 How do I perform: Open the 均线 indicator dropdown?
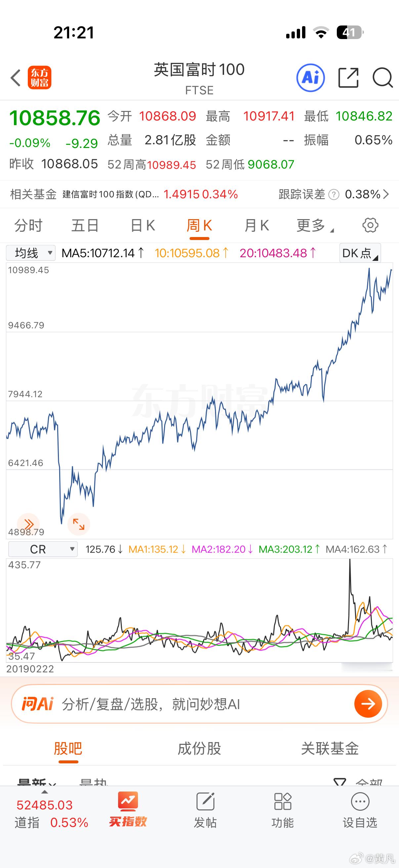(x=31, y=253)
